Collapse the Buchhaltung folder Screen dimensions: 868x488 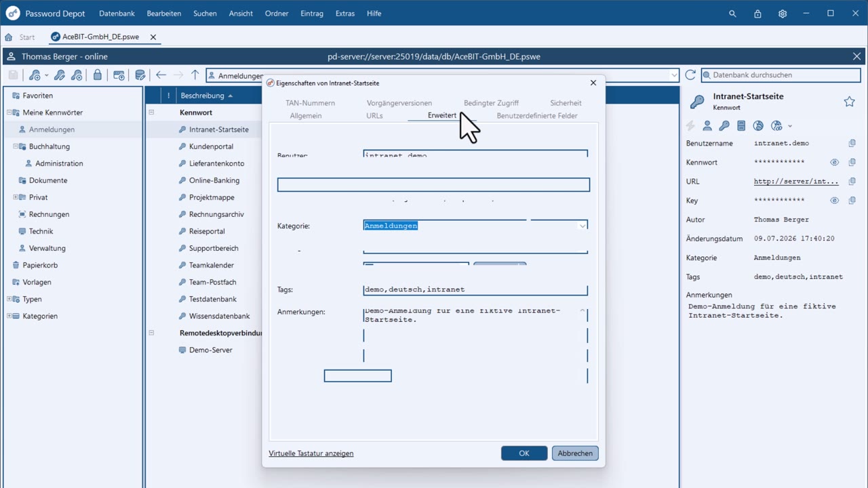(x=16, y=146)
